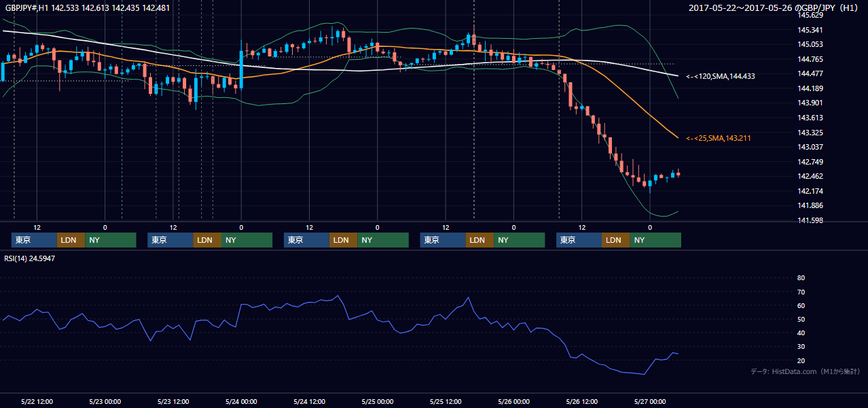868x408 pixels.
Task: Click the 5/27 00:00 time label
Action: pos(649,401)
